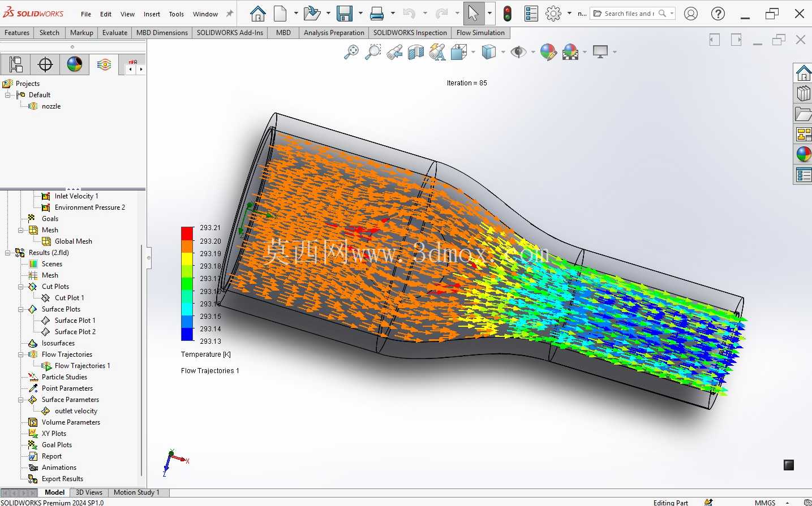This screenshot has height=506, width=812.
Task: Open the Insert menu
Action: (x=152, y=14)
